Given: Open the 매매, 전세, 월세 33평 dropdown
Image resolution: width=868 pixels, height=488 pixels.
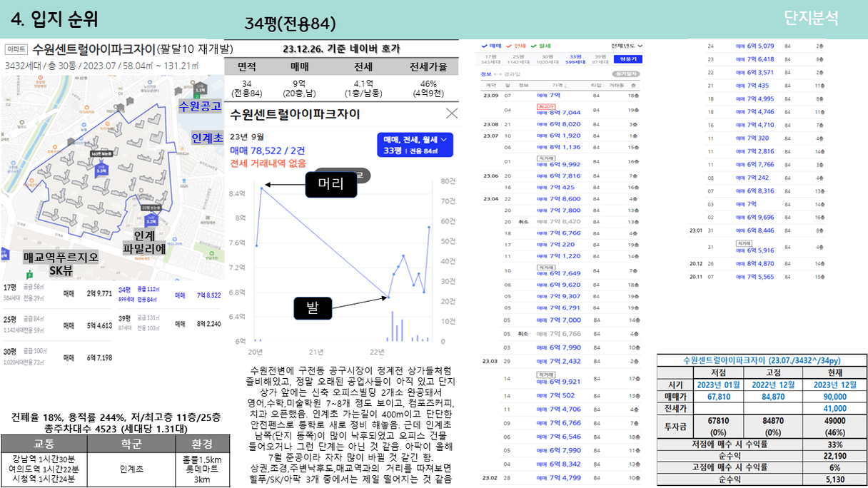Looking at the screenshot, I should pos(414,145).
